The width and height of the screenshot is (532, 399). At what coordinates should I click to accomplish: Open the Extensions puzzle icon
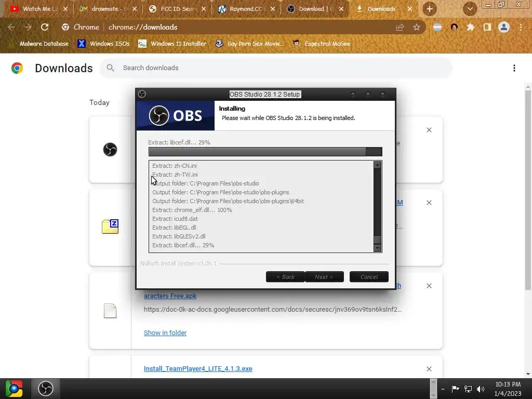pos(470,27)
